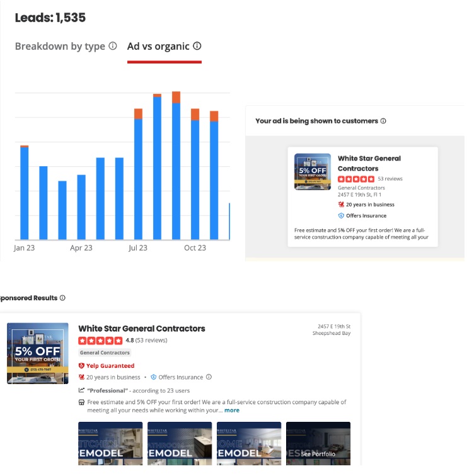Click the Oct 23 bar in chart

[195, 174]
